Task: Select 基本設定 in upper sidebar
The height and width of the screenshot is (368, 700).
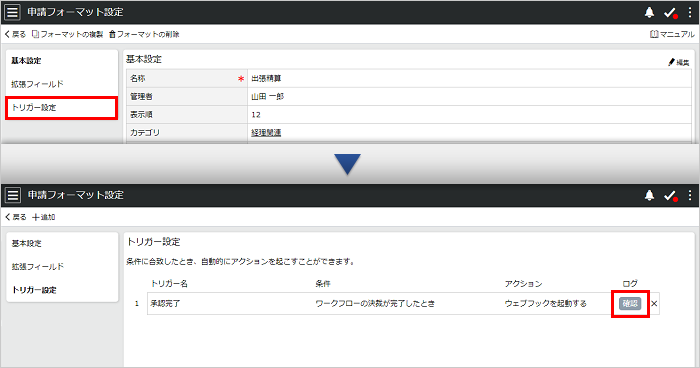Action: [x=26, y=60]
